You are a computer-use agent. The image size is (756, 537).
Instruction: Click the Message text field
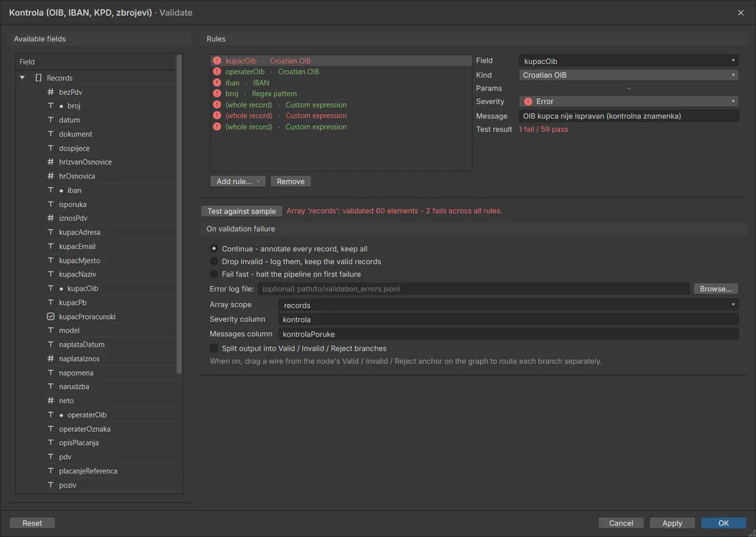click(x=629, y=116)
